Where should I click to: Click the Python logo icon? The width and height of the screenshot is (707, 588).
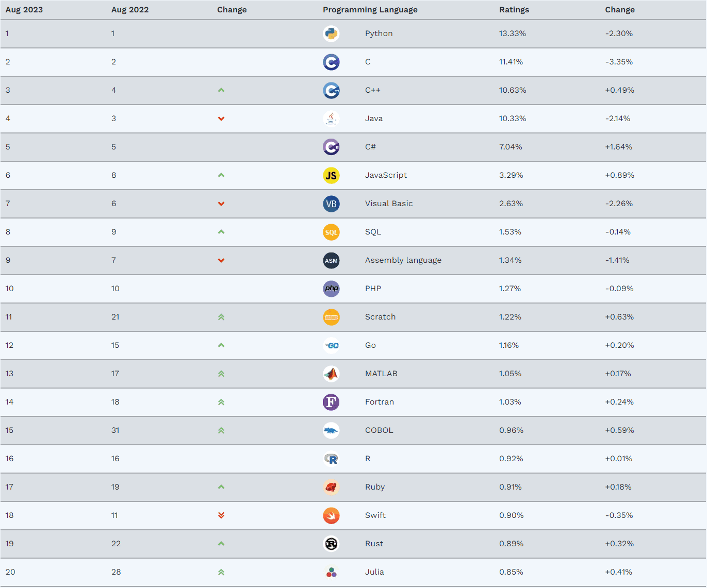pos(331,34)
